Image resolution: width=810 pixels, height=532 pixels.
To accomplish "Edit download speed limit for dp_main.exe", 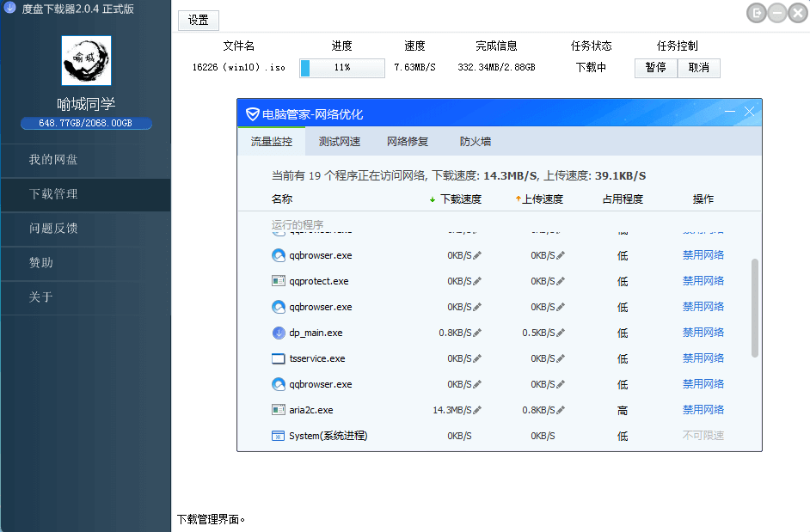I will pos(477,333).
